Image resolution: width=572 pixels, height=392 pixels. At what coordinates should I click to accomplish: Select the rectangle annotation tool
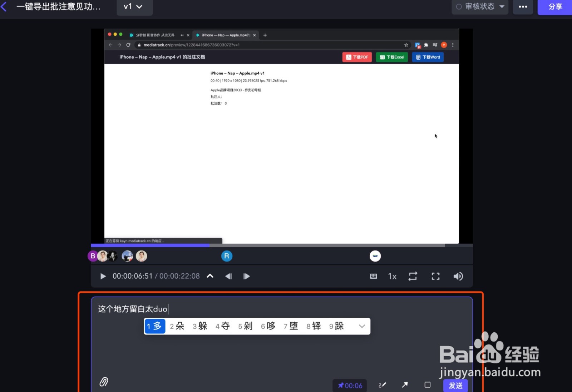pos(427,385)
